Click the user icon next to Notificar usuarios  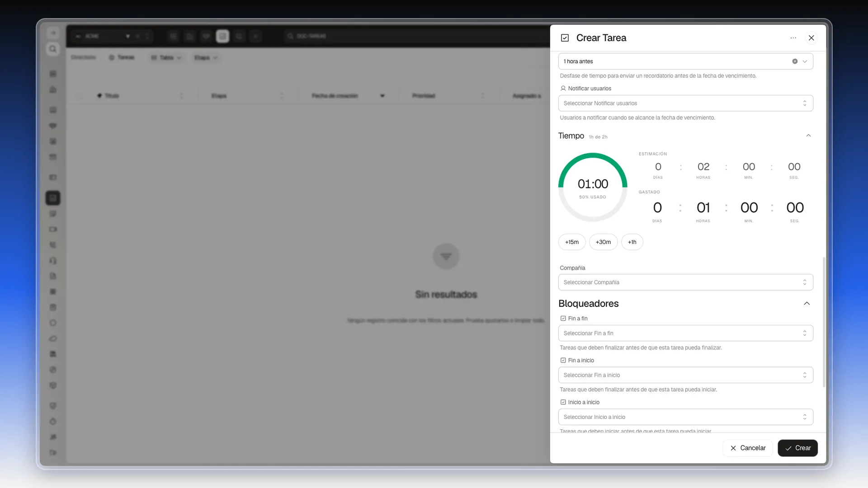click(563, 89)
